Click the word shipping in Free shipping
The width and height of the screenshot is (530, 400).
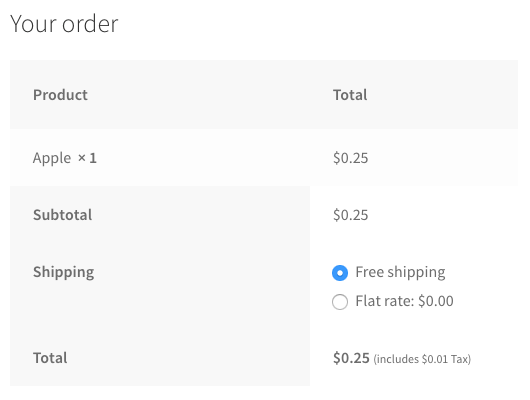pyautogui.click(x=416, y=272)
